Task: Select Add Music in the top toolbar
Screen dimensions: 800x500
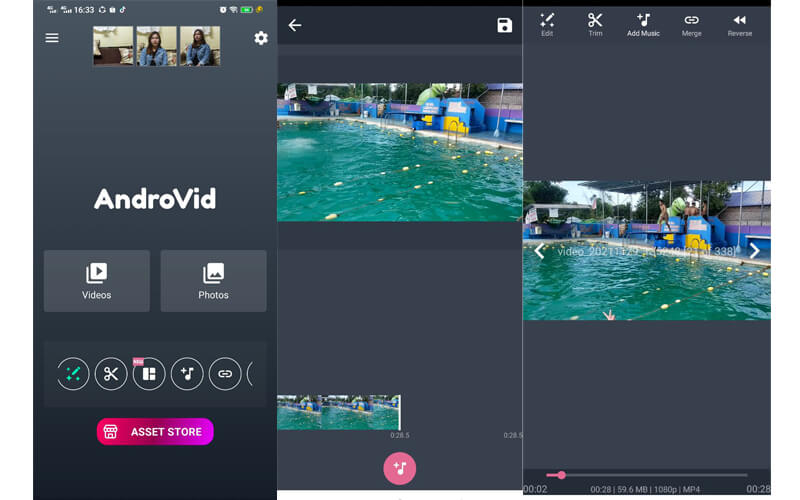Action: click(x=643, y=25)
